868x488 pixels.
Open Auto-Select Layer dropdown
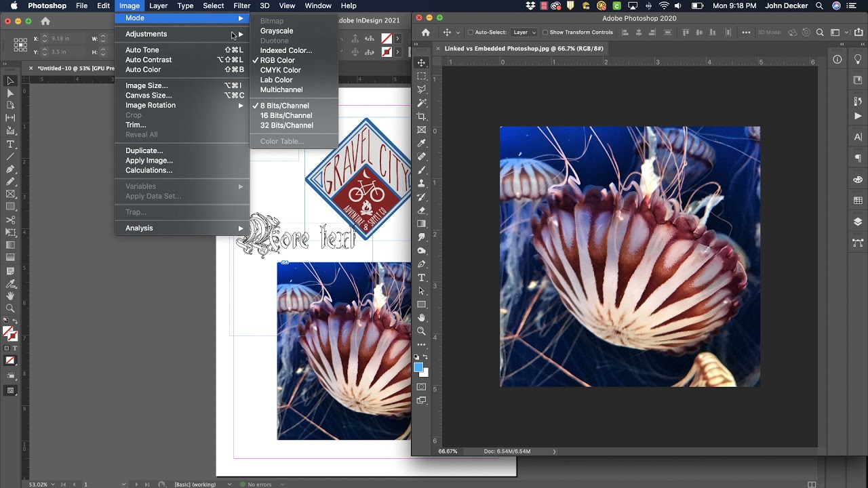coord(524,33)
